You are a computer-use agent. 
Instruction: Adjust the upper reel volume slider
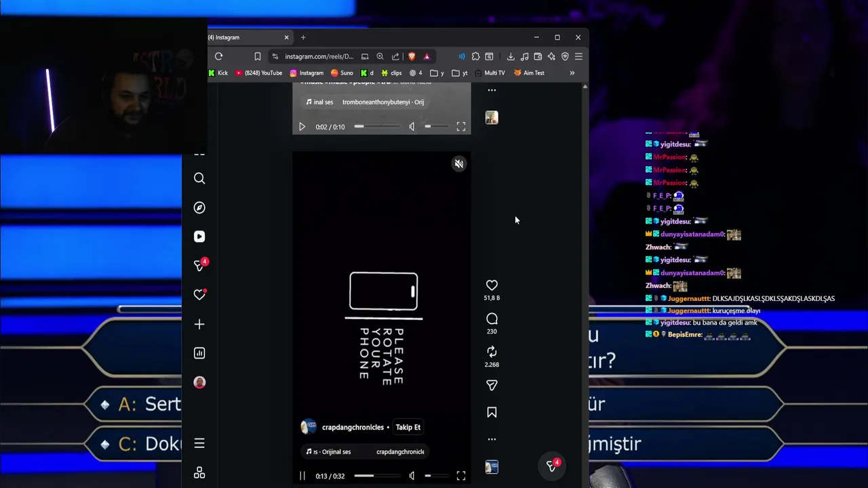coord(437,127)
